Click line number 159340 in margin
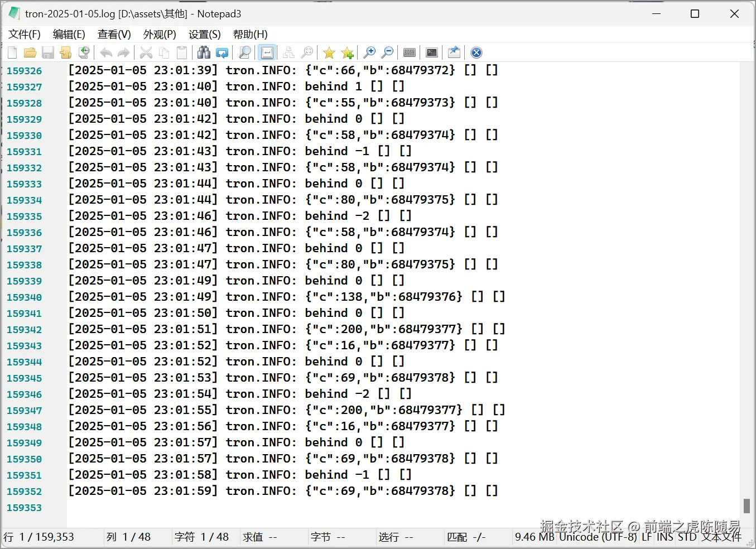The height and width of the screenshot is (549, 756). click(24, 297)
